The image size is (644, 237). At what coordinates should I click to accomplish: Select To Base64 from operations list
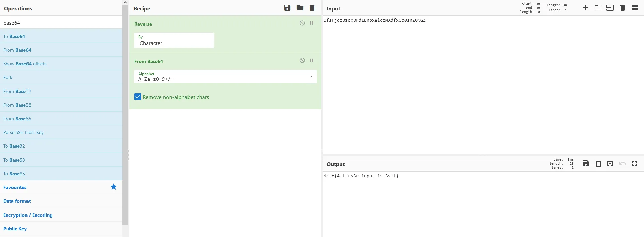pyautogui.click(x=14, y=36)
